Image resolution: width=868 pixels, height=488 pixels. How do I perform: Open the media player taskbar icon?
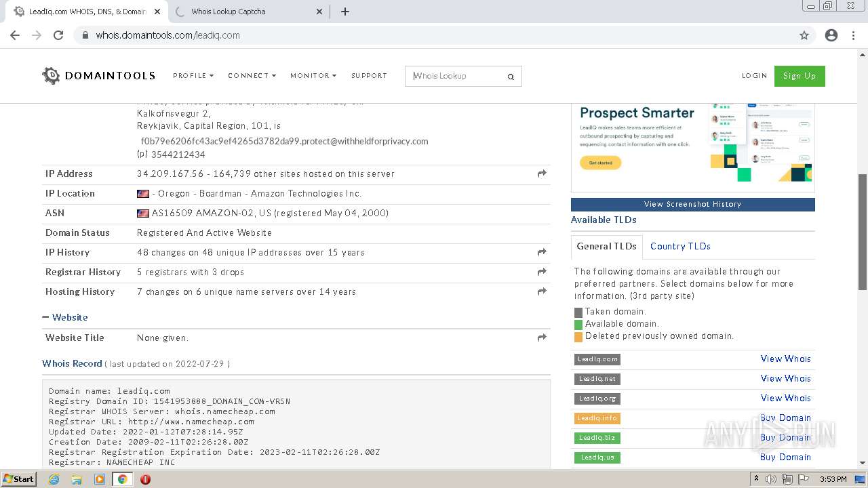pos(100,479)
